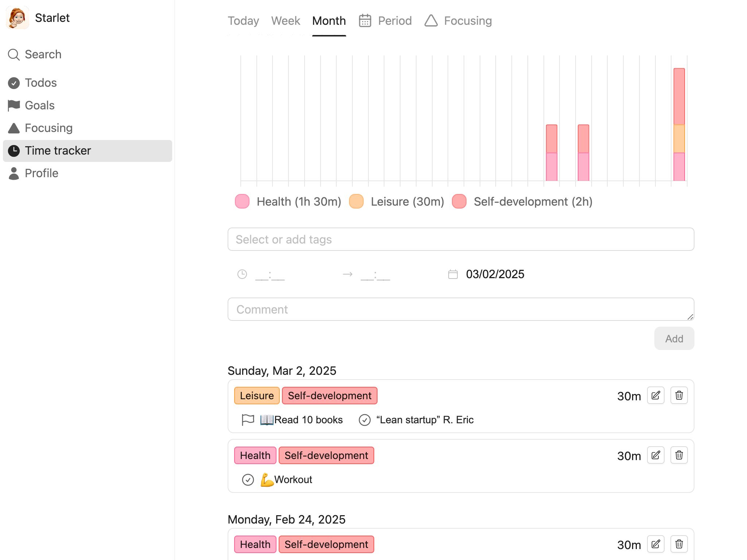This screenshot has width=747, height=560.
Task: Click the Time tracker clock icon
Action: [13, 151]
